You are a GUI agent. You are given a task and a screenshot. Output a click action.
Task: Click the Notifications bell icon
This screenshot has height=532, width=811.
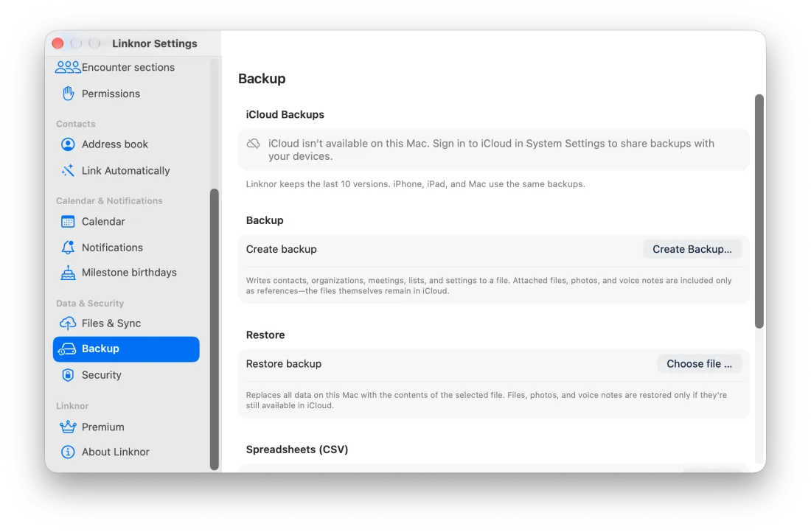[68, 248]
